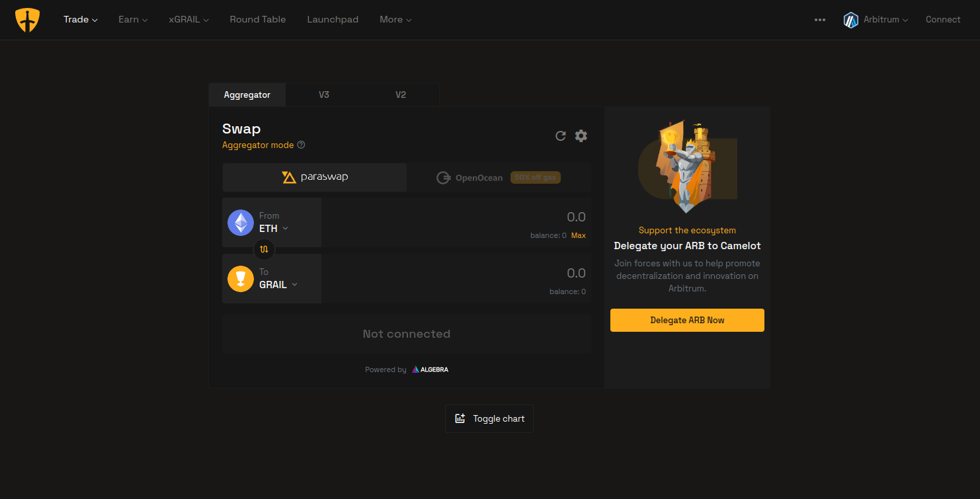Refresh the swap quote
The height and width of the screenshot is (499, 980).
click(x=560, y=135)
